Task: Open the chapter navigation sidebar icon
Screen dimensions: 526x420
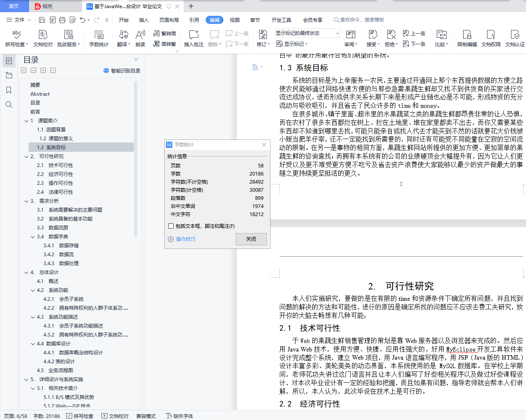Action: point(9,75)
